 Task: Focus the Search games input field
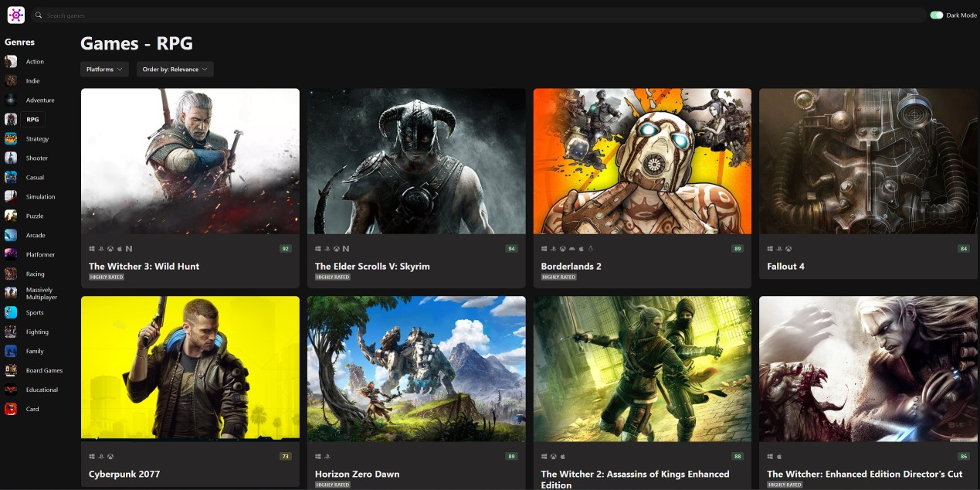[x=479, y=15]
